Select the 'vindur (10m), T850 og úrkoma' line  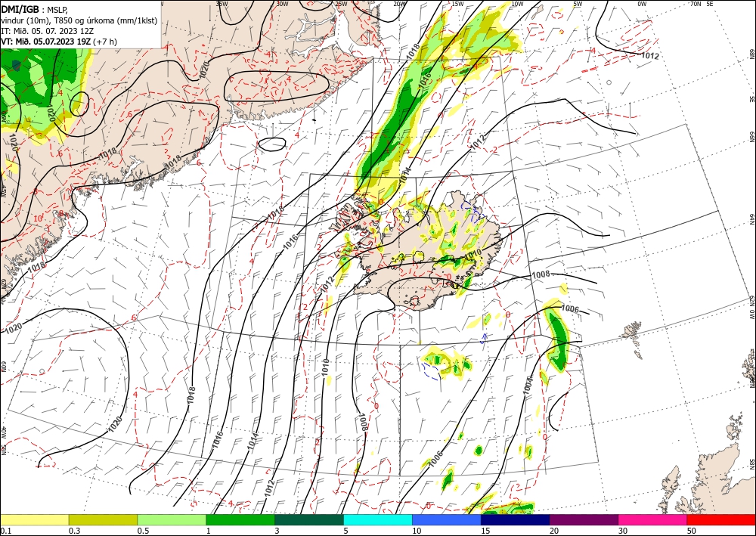(79, 20)
